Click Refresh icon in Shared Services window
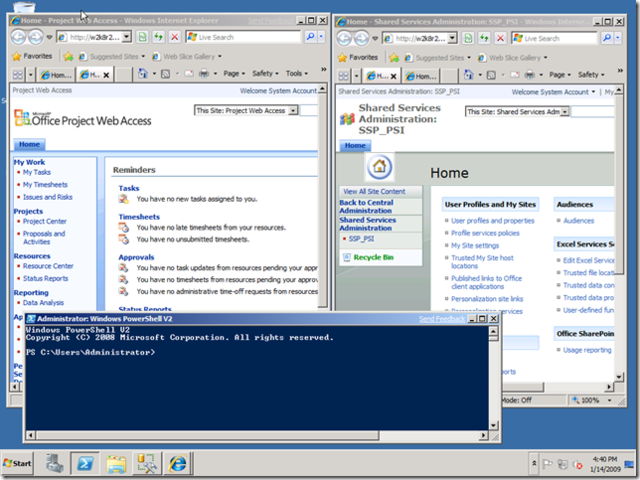Screen dimensions: 640x480 (x=484, y=38)
